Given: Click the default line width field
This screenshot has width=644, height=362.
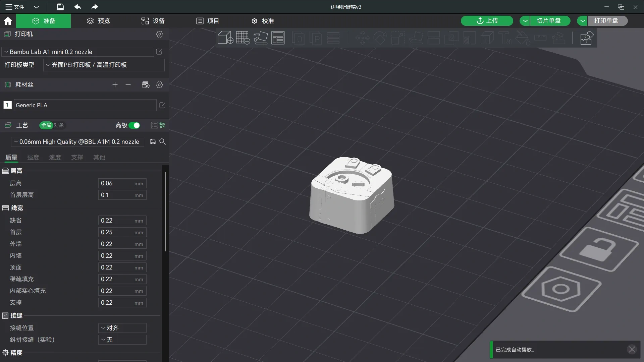Looking at the screenshot, I should point(122,221).
